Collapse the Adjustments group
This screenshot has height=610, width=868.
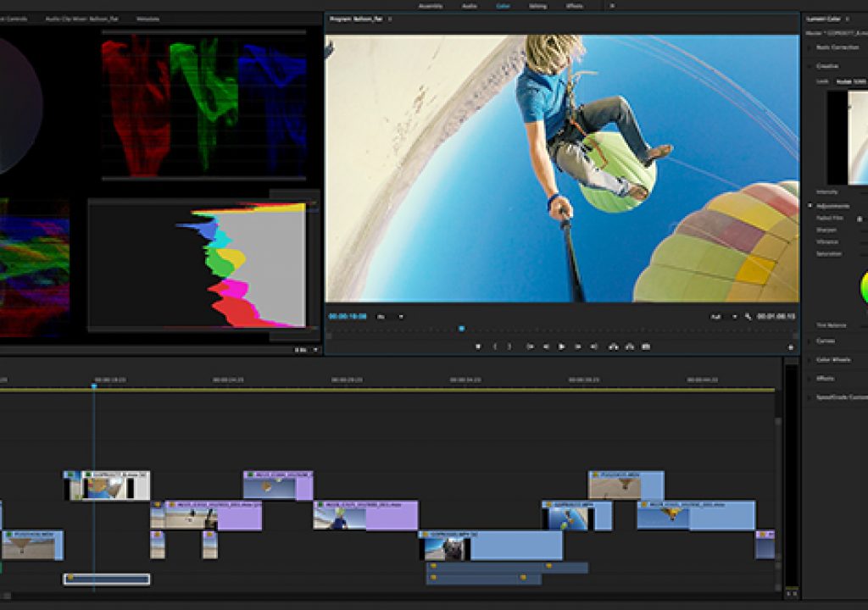(x=810, y=206)
